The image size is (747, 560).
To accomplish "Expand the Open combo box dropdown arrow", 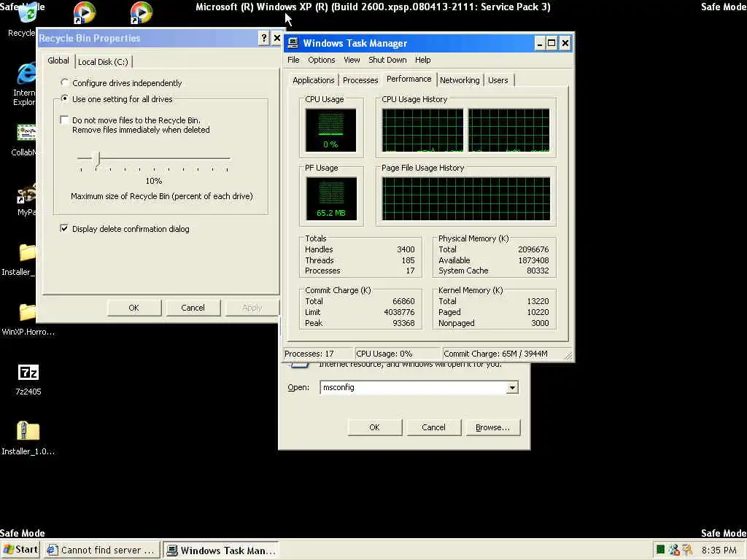I will coord(512,387).
